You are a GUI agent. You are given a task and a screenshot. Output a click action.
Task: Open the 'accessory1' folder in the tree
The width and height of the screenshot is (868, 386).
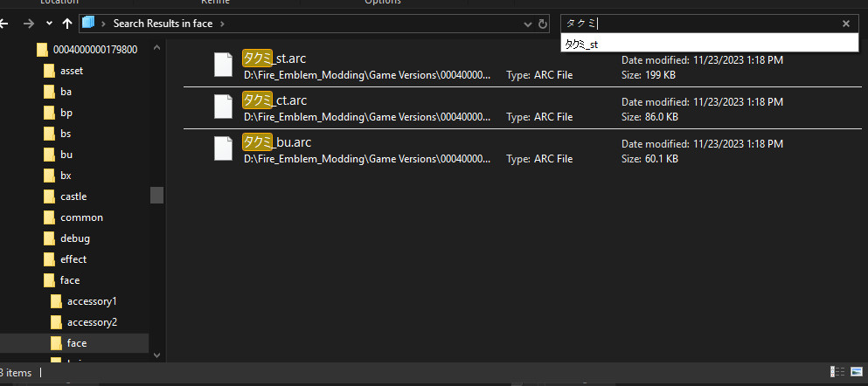point(92,301)
